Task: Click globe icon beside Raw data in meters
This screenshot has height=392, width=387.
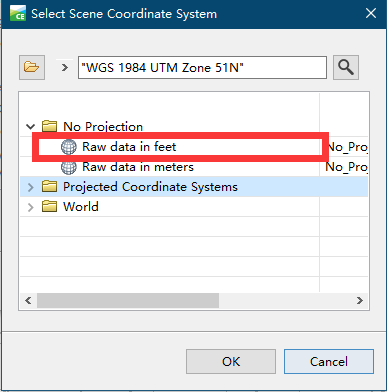Action: (x=69, y=167)
